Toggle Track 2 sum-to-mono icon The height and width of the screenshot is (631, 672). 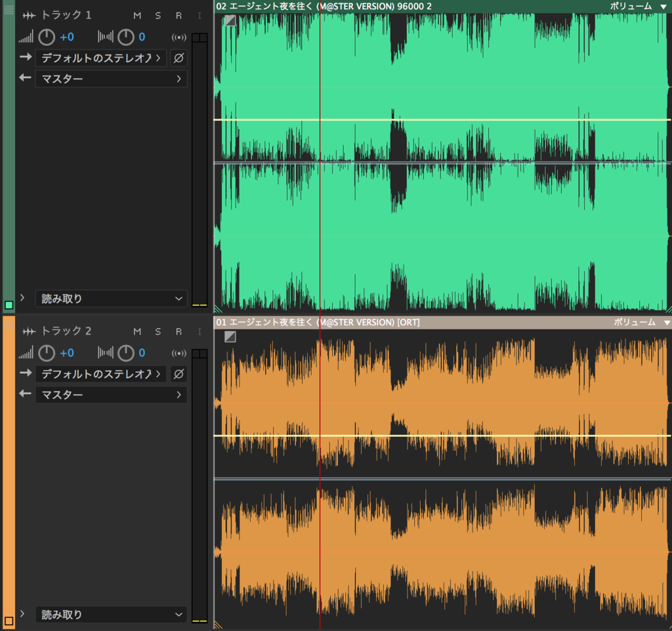pyautogui.click(x=178, y=353)
